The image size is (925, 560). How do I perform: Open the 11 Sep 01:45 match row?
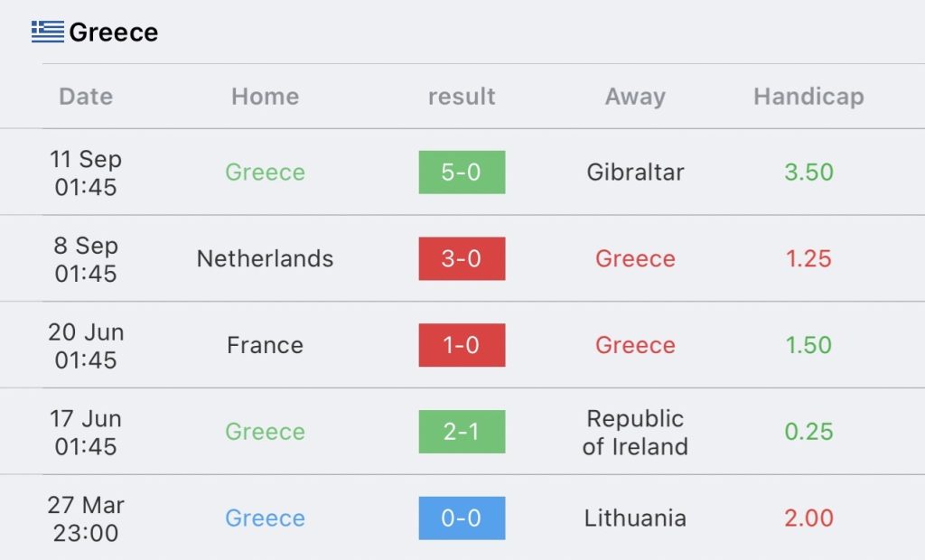coord(462,173)
